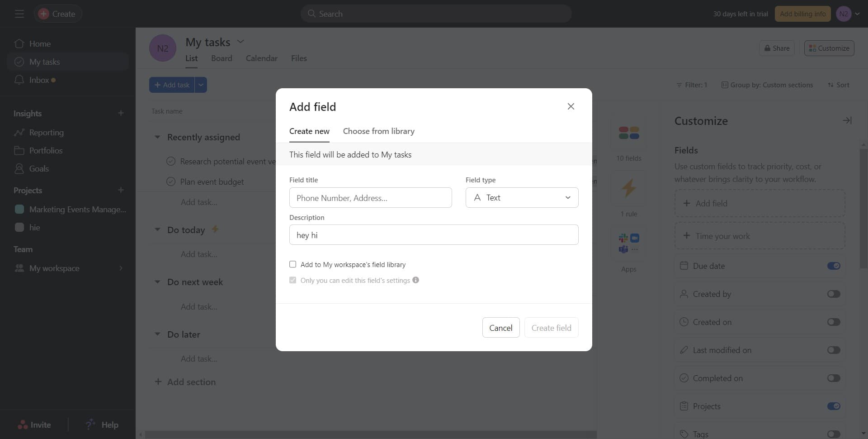Screen dimensions: 868x439
Task: Check Add to My workspace's field library
Action: click(293, 264)
